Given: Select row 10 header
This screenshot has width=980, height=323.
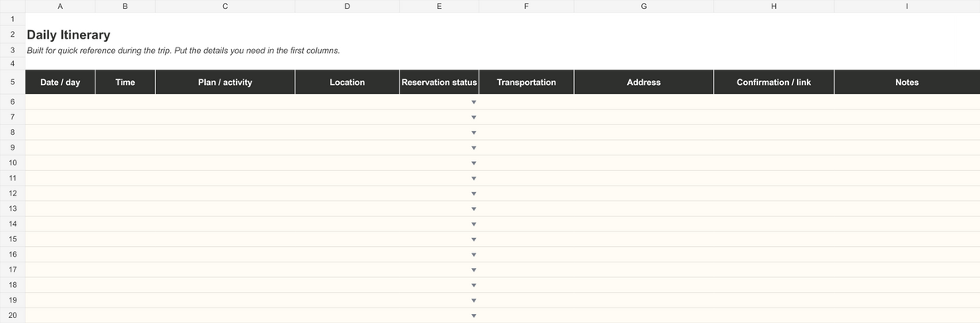Looking at the screenshot, I should click(12, 164).
